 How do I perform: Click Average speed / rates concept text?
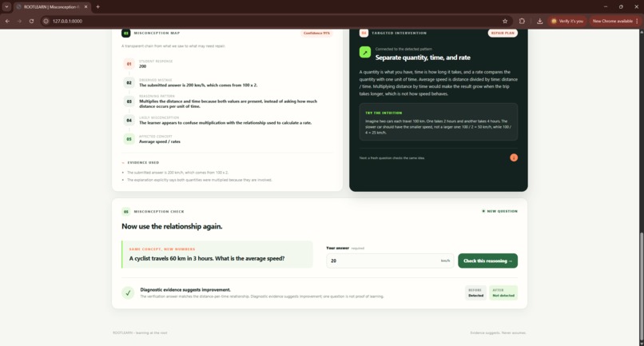coord(159,141)
